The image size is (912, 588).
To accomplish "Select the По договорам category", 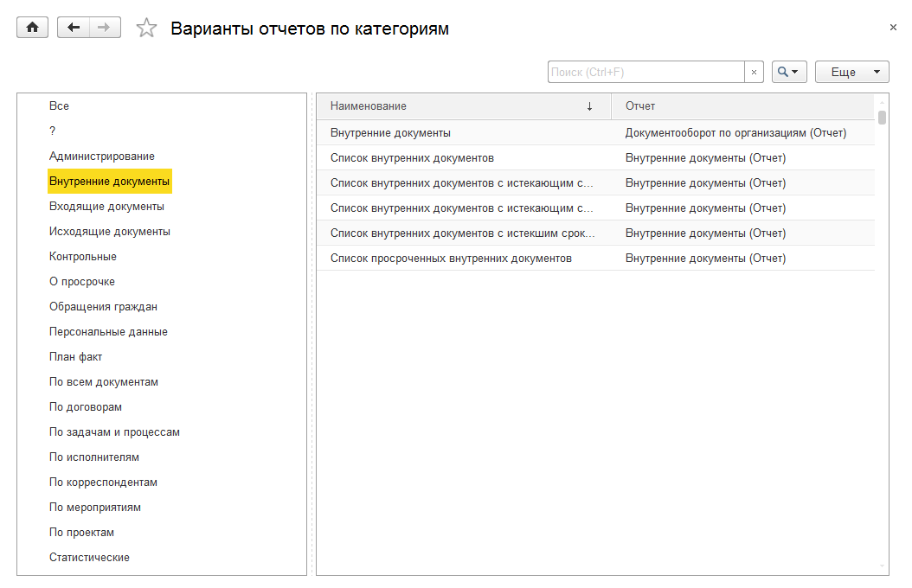I will coord(86,407).
